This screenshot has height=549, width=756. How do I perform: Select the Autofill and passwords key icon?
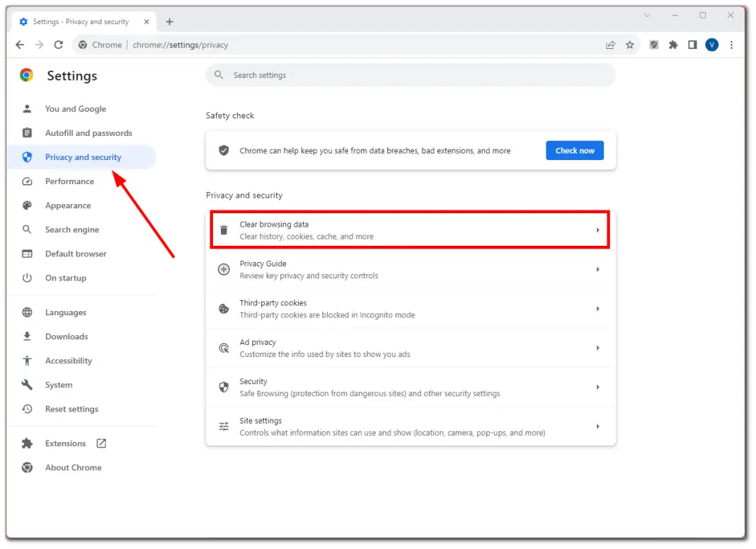26,132
